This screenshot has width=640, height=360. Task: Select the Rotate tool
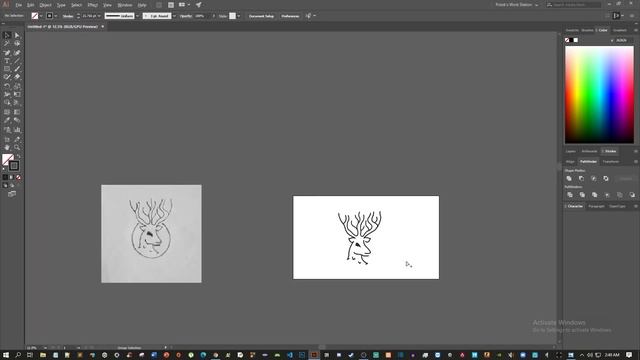[x=7, y=86]
